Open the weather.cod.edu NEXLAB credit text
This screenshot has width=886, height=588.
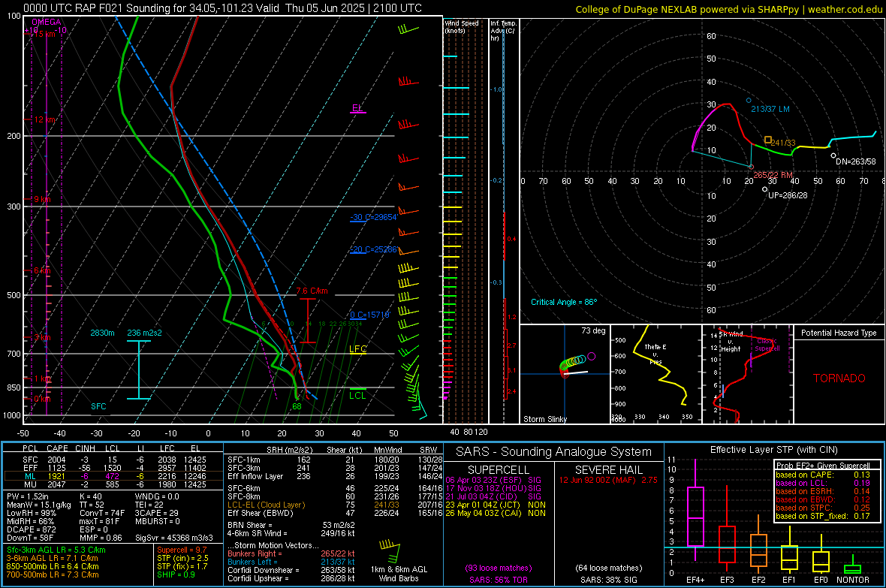pyautogui.click(x=728, y=9)
